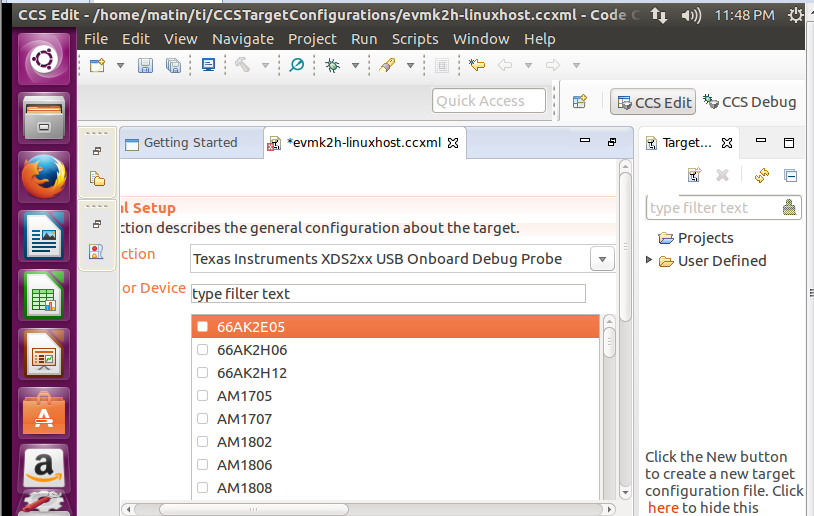The width and height of the screenshot is (814, 516).
Task: Click the editor horizontal scrollbar thumb
Action: (253, 509)
